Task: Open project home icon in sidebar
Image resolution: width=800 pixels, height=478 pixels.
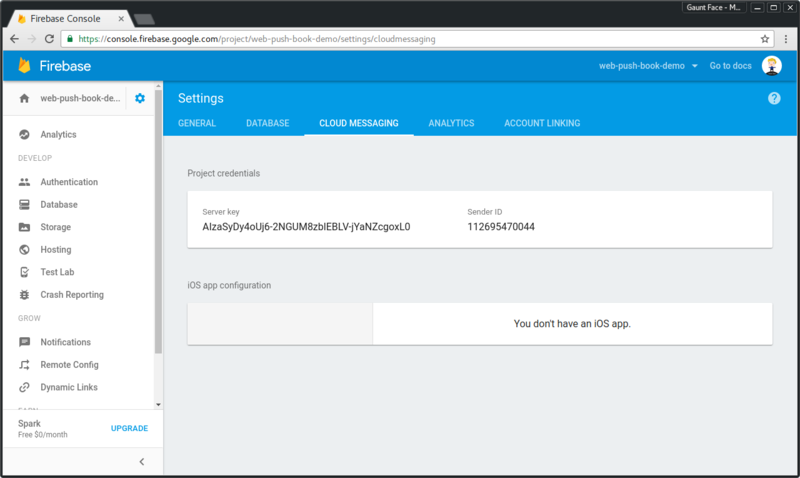Action: [x=24, y=98]
